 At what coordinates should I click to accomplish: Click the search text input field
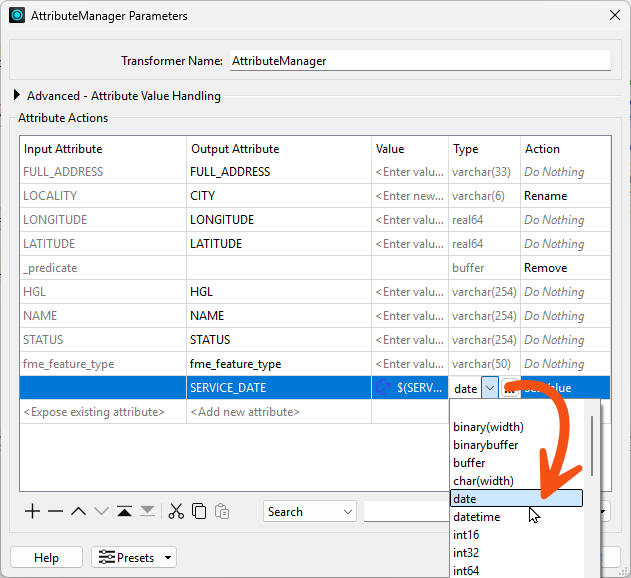(406, 512)
